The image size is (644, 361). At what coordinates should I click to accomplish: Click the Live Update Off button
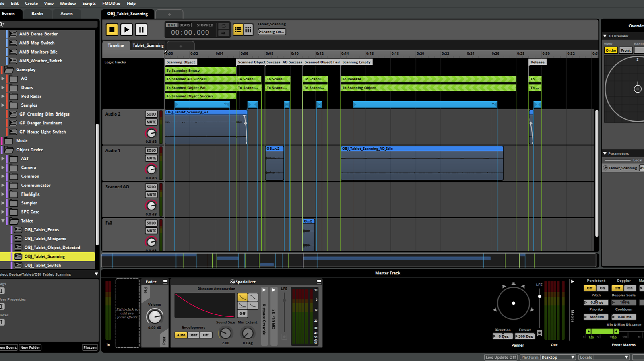coord(501,357)
